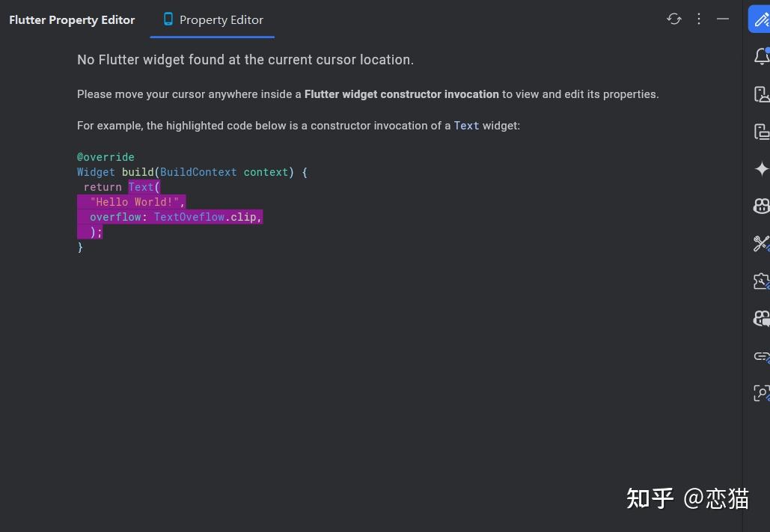Click the Flutter Property Editor panel title
Screen dimensions: 770x532
(72, 19)
